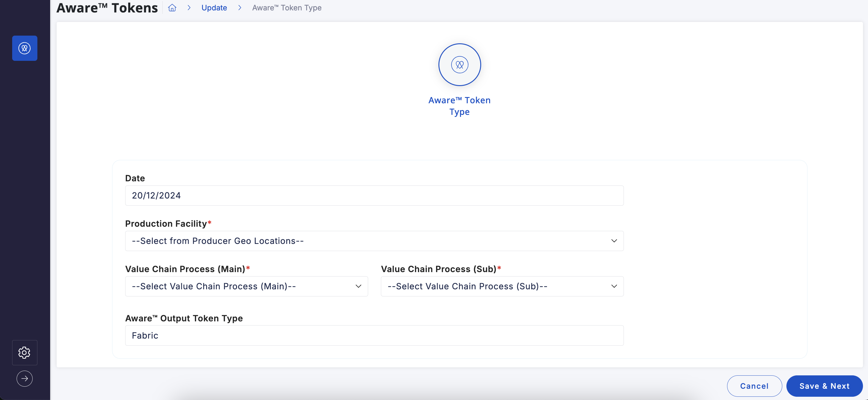Click the Aware Token Type step label
This screenshot has height=400, width=868.
[x=459, y=106]
